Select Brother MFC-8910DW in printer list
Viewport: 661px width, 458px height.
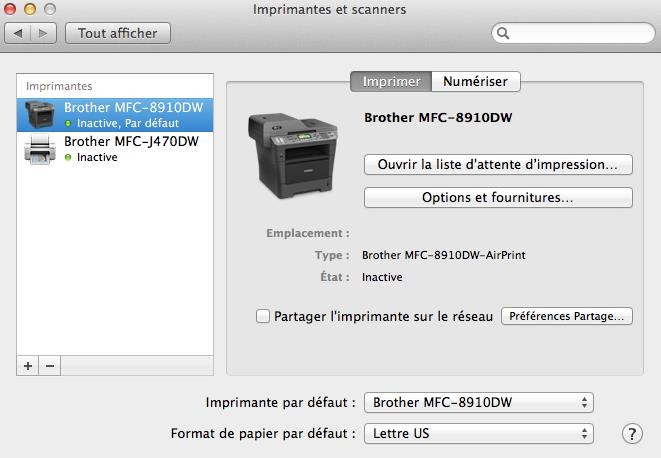pos(115,115)
